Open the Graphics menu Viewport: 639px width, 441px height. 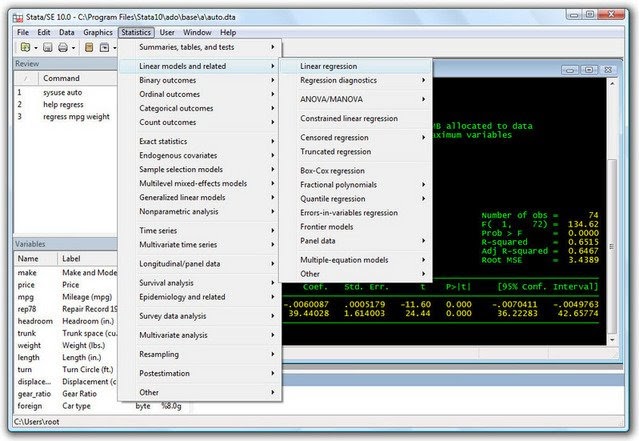pos(98,32)
